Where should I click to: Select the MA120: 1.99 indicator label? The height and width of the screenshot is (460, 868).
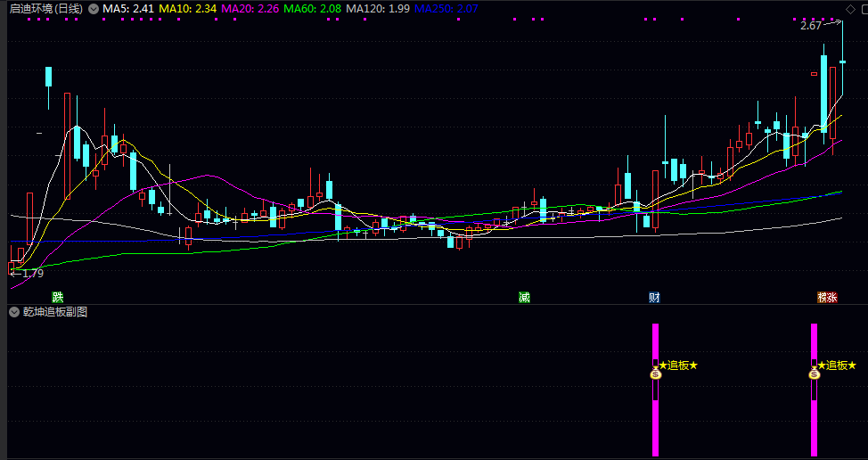click(x=378, y=9)
